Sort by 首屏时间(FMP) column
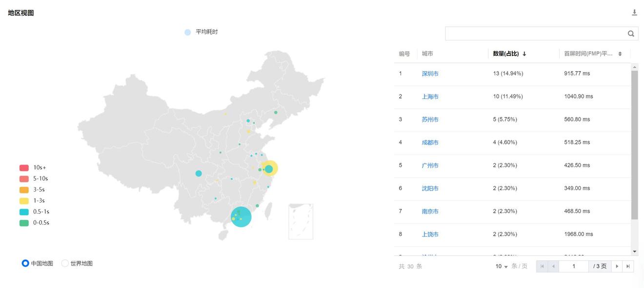Viewport: 644px width, 288px height. (620, 54)
